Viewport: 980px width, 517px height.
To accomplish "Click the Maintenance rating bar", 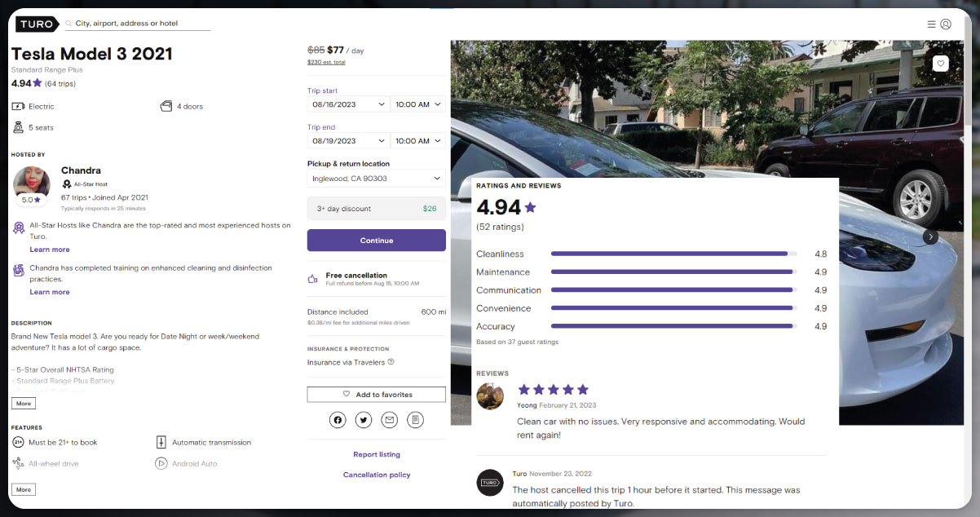I will 674,272.
